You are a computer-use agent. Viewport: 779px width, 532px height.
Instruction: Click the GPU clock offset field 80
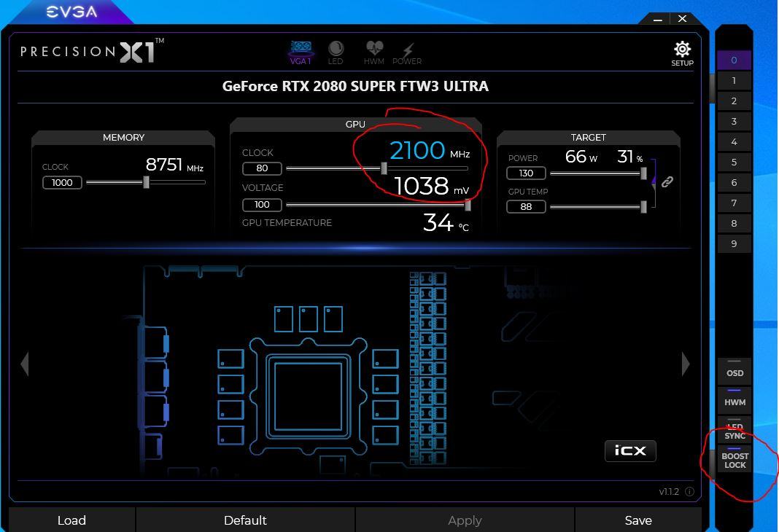pos(262,168)
